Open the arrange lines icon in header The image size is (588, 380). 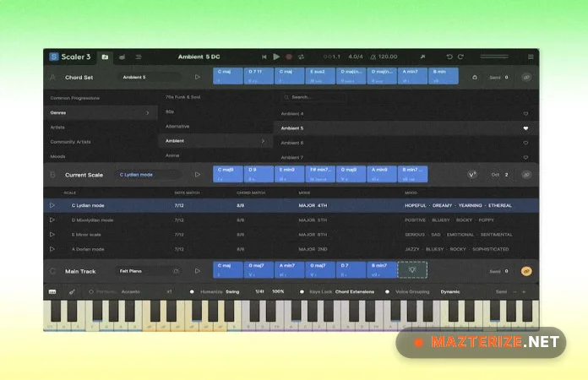tap(139, 57)
